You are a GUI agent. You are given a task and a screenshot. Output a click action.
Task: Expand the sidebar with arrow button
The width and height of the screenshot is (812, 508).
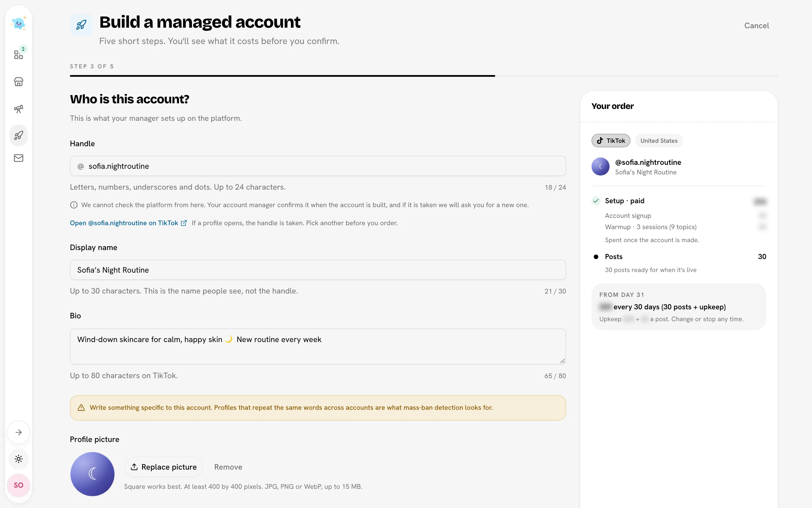click(18, 432)
